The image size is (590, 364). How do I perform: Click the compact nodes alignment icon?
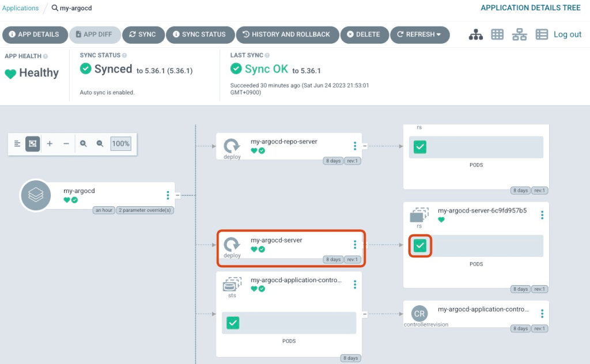pyautogui.click(x=17, y=143)
